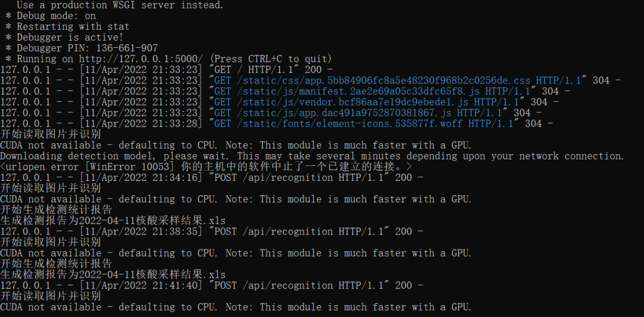Select the 'Debug mode: on' line
The height and width of the screenshot is (317, 644).
[x=56, y=16]
